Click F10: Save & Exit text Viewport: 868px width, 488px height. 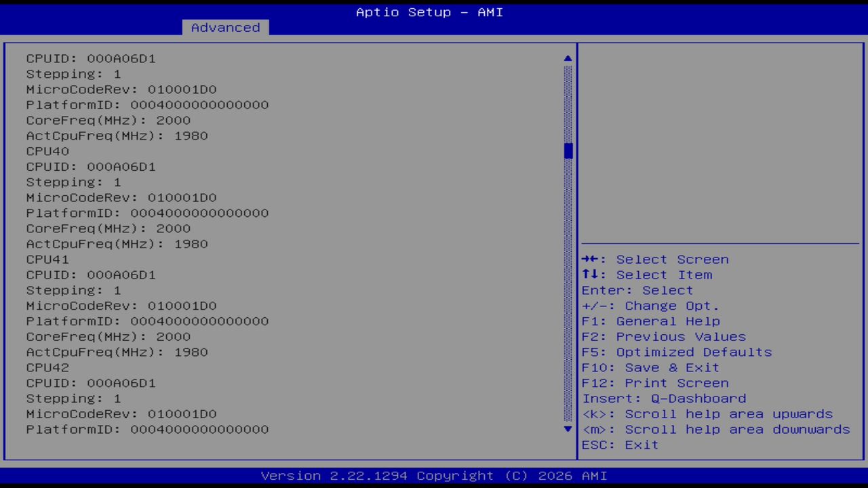650,367
